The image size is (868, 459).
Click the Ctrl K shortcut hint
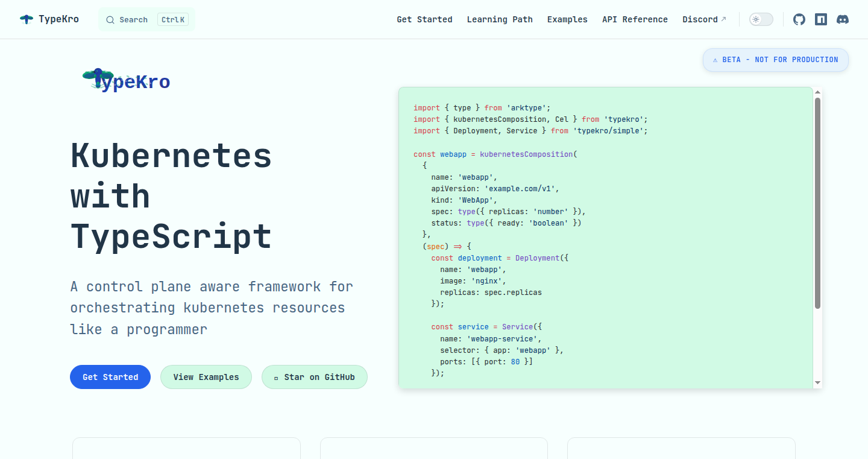[173, 19]
